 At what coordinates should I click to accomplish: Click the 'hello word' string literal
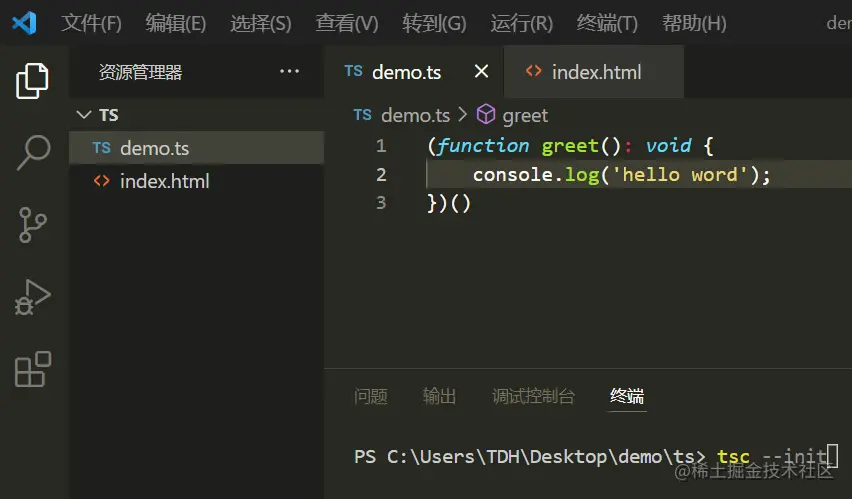coord(680,174)
